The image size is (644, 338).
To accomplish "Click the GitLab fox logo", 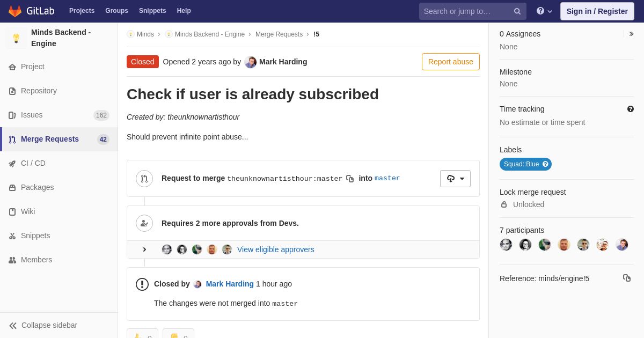I will (15, 11).
